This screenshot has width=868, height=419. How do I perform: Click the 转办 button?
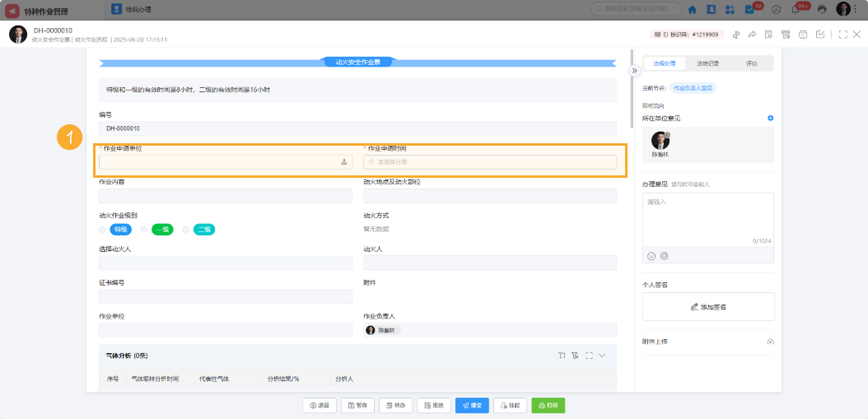(x=396, y=405)
